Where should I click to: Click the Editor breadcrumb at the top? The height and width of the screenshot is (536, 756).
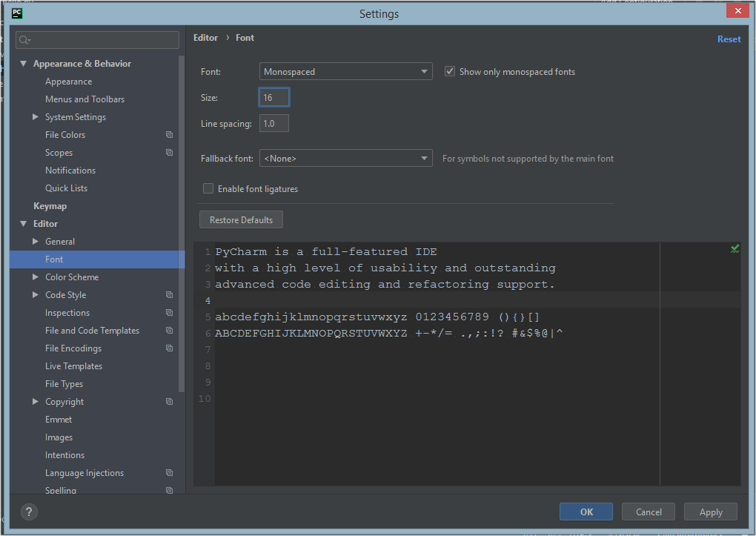(x=205, y=37)
